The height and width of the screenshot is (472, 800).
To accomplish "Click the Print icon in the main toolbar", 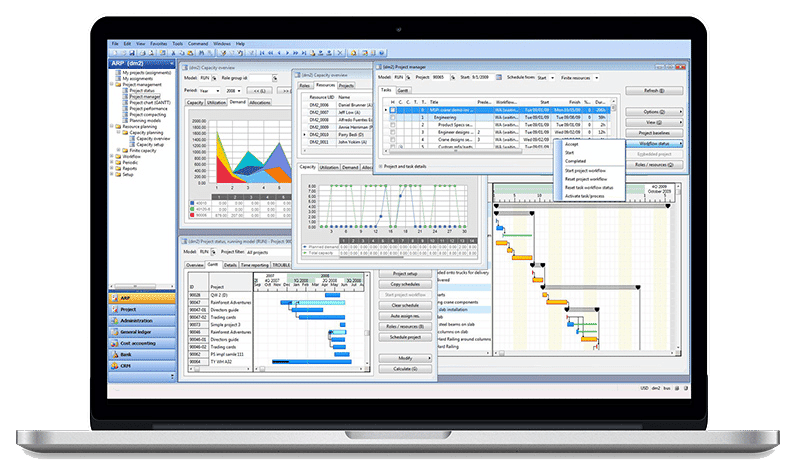I will click(142, 53).
